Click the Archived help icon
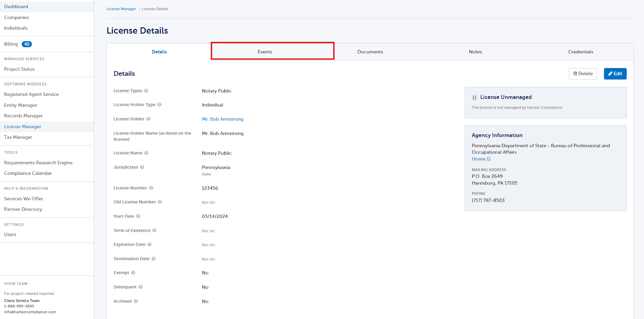 pyautogui.click(x=136, y=301)
